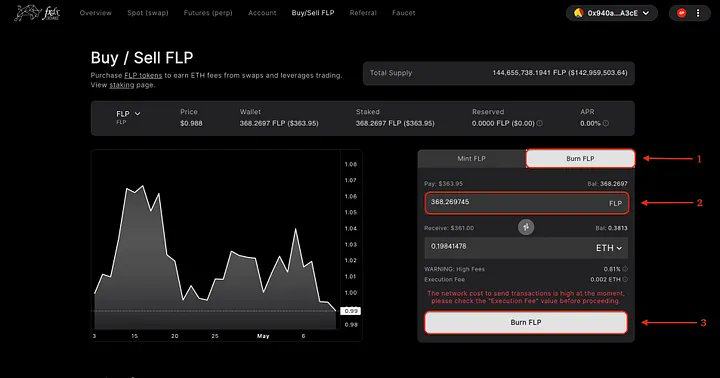This screenshot has width=720, height=378.
Task: Click the Bal: 0.3813 ETH balance
Action: tap(611, 228)
